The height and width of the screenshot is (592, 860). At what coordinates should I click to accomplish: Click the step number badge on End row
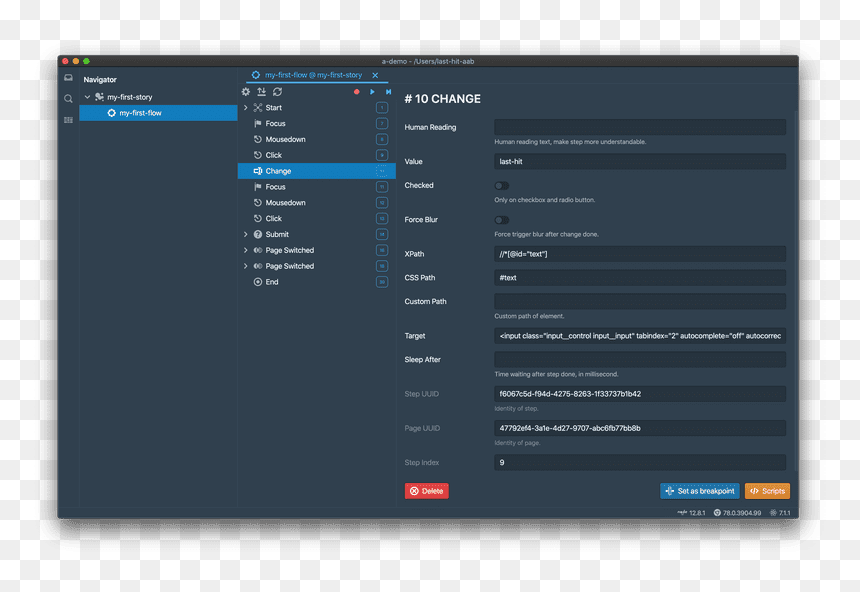pos(382,282)
